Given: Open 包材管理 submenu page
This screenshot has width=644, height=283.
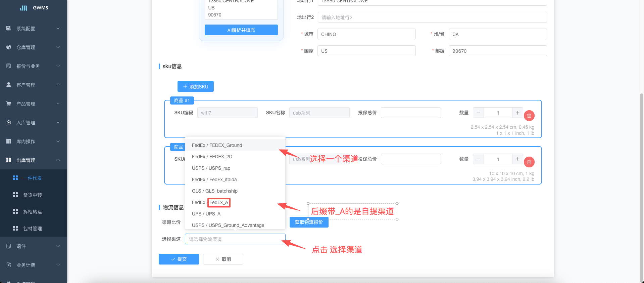Looking at the screenshot, I should [33, 228].
